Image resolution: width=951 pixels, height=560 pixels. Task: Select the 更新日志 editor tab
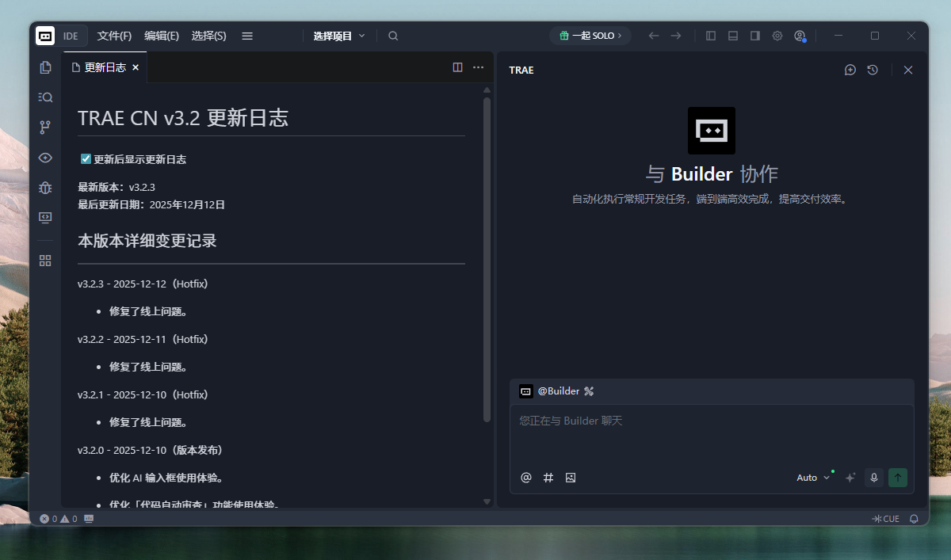click(x=105, y=68)
